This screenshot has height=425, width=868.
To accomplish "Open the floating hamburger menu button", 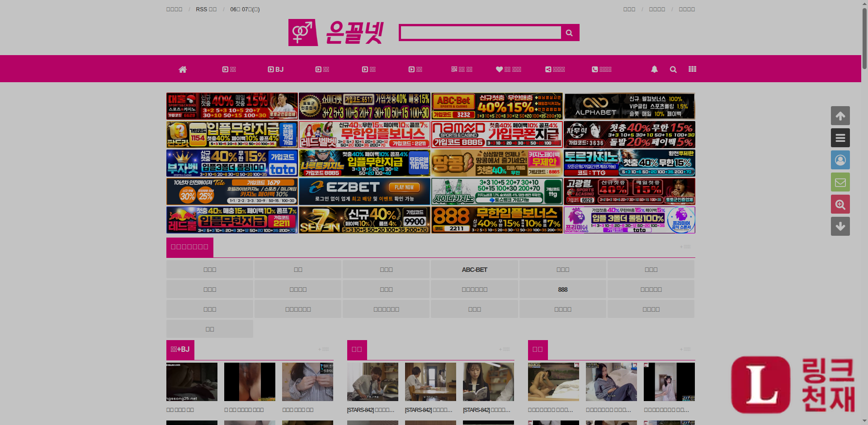I will [x=840, y=138].
